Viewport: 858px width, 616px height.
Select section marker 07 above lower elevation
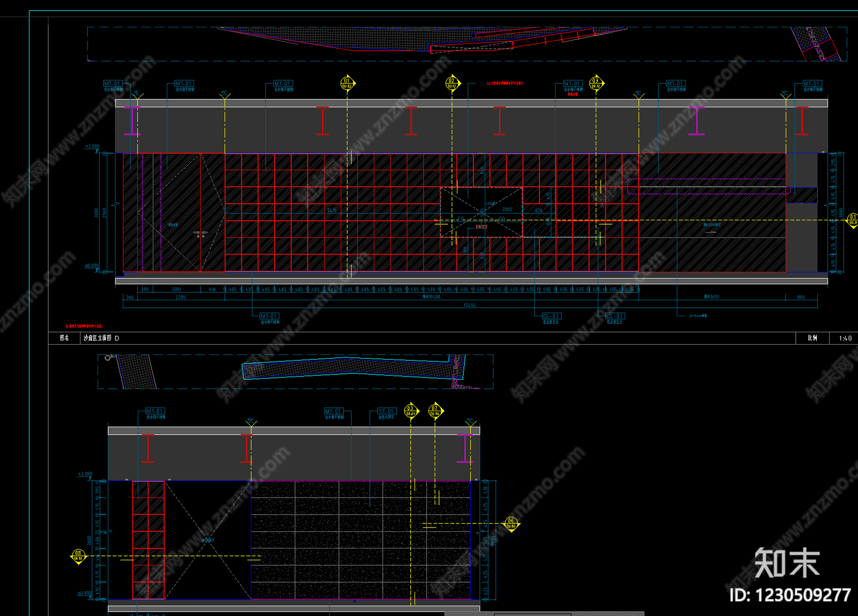[435, 411]
